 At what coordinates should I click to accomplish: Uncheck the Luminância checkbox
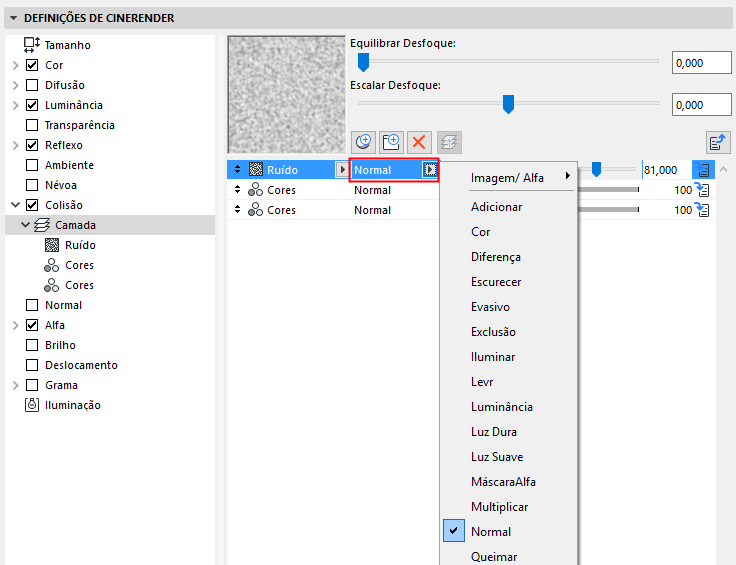32,105
